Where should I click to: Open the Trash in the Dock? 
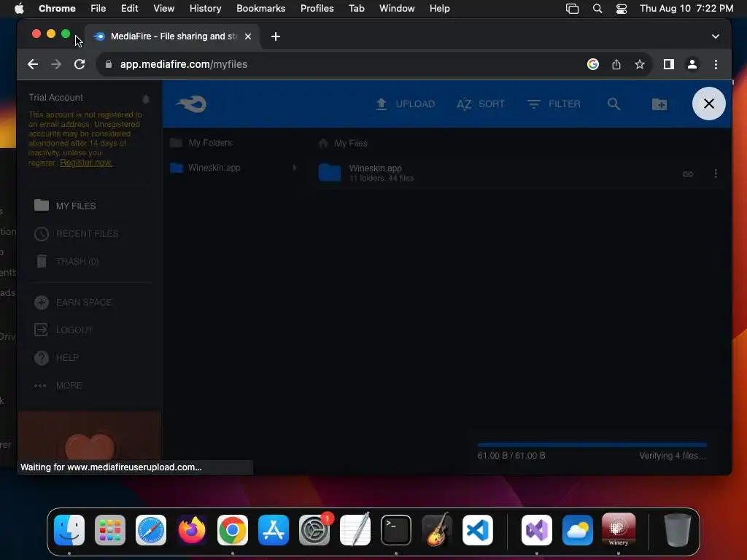coord(677,529)
